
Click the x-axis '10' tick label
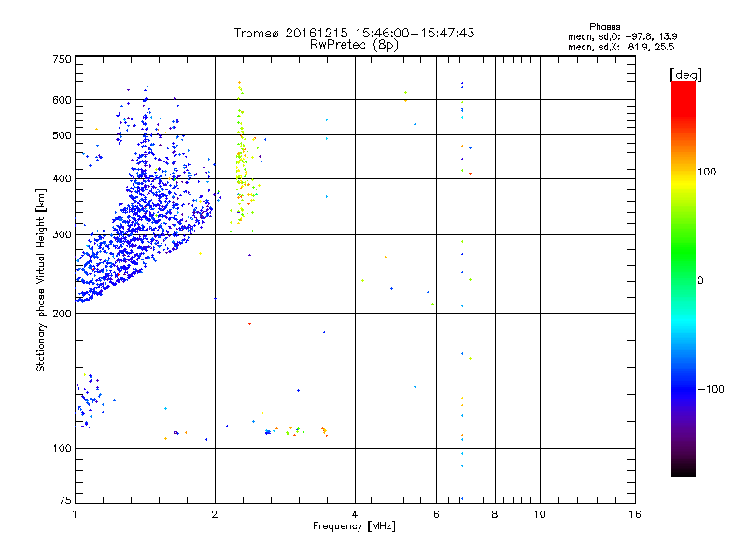[540, 514]
